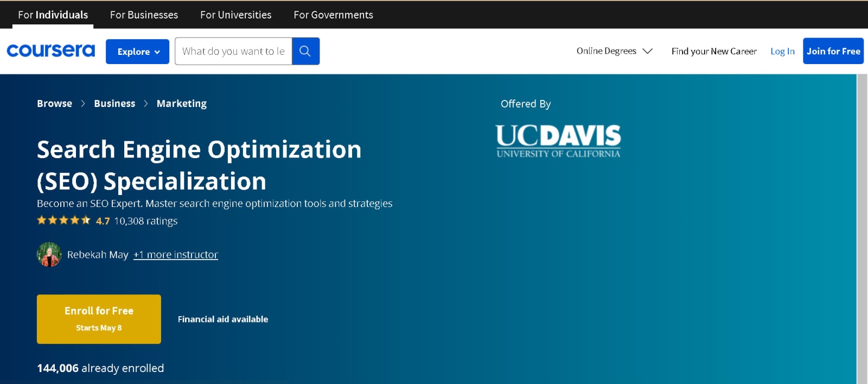This screenshot has height=384, width=868.
Task: Click the magnifying glass search button
Action: 305,51
